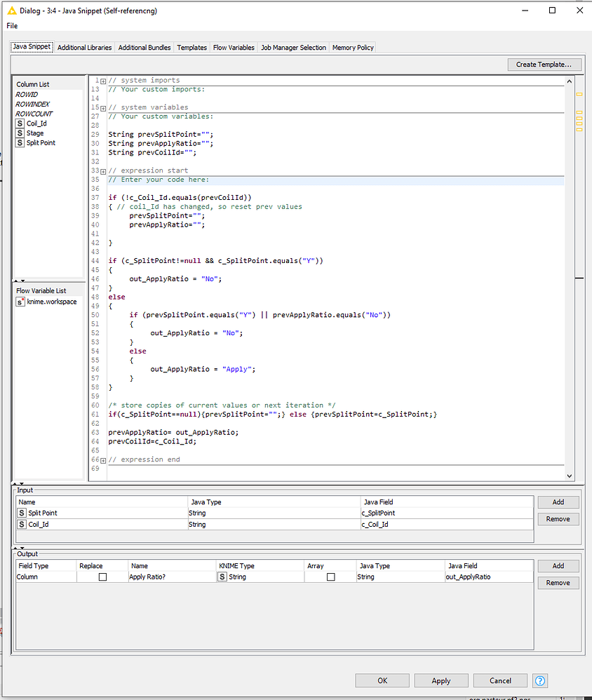Switch to the Flow Variables tab

233,47
